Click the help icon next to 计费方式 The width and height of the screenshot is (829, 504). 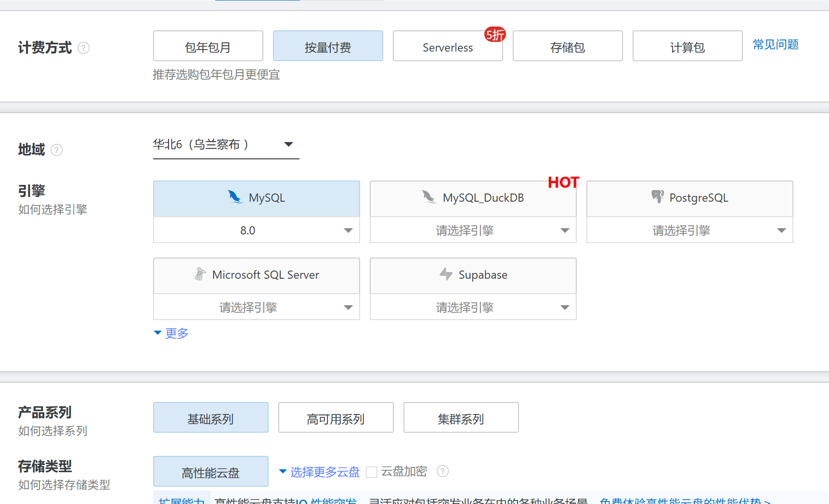[x=84, y=48]
